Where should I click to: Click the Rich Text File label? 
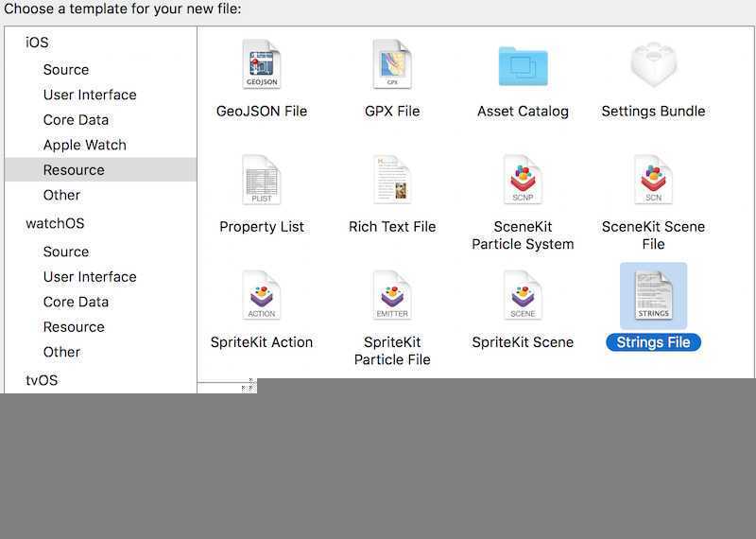(x=392, y=227)
